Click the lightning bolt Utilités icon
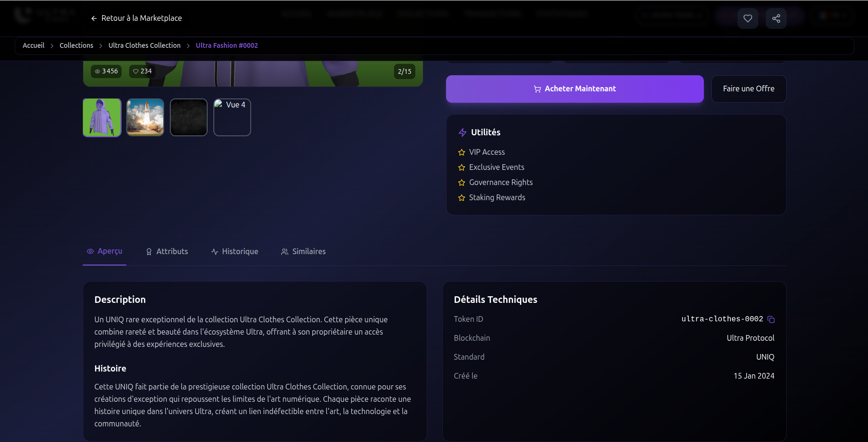This screenshot has height=442, width=868. (x=462, y=133)
